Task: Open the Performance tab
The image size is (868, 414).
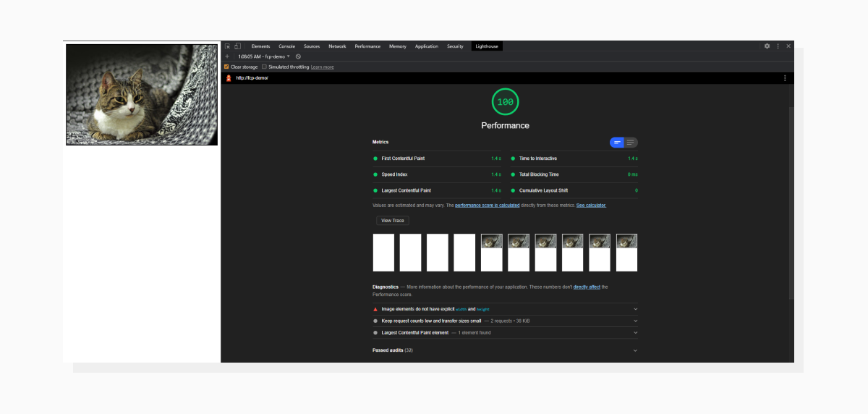Action: pos(367,46)
